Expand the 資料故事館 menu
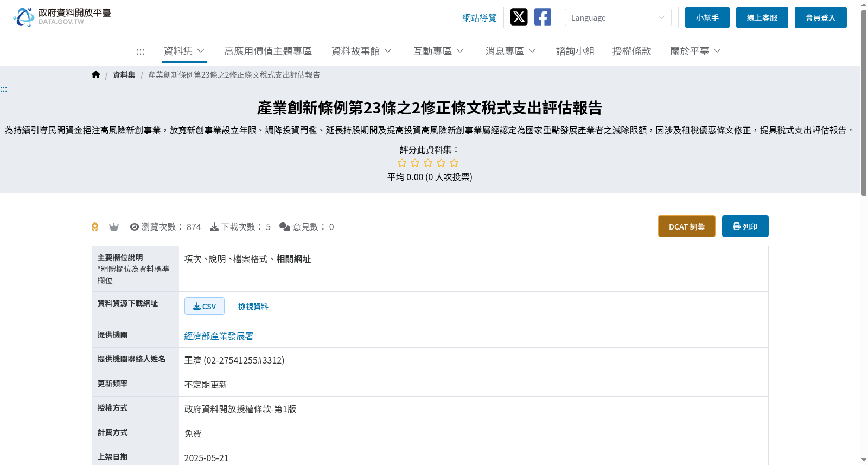Viewport: 868px width, 465px height. pos(361,51)
